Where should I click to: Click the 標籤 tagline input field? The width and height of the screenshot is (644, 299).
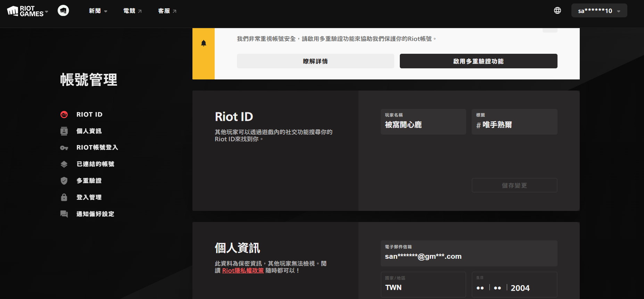pos(514,122)
